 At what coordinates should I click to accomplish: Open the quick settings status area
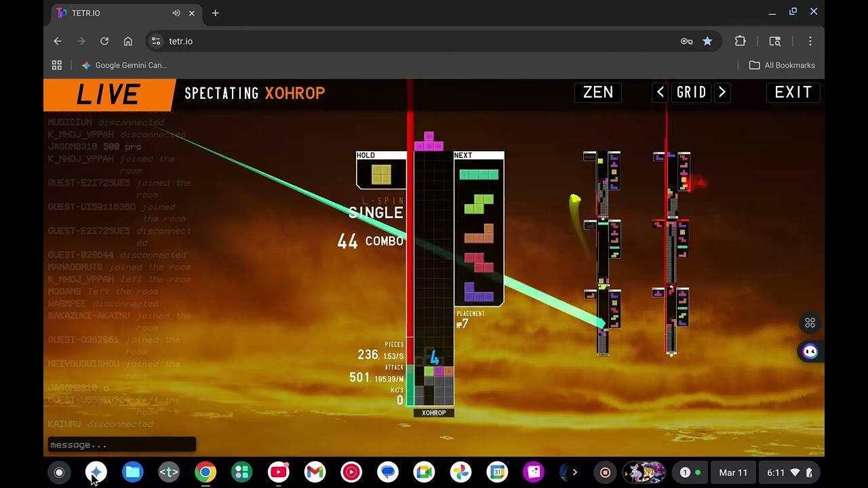(789, 472)
